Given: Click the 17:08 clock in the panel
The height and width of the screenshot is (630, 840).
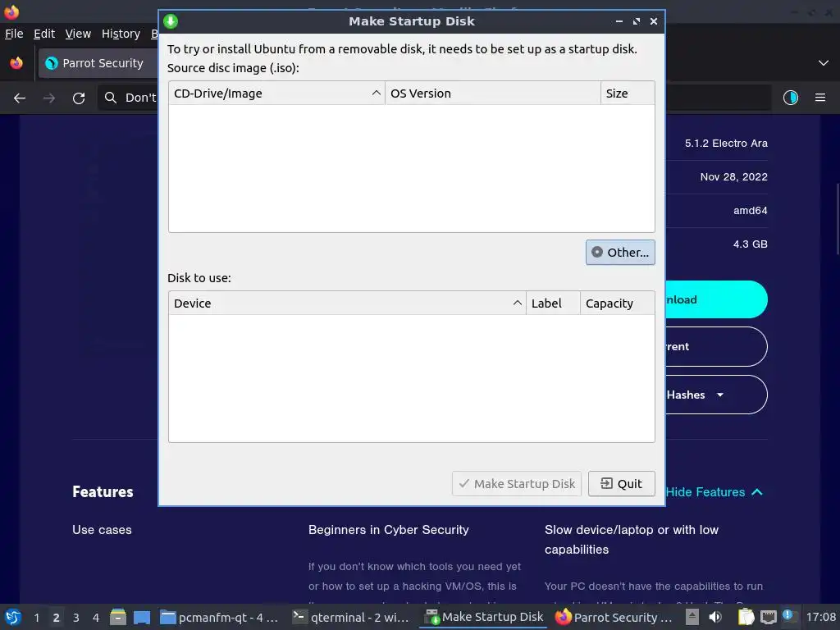Looking at the screenshot, I should tap(820, 617).
